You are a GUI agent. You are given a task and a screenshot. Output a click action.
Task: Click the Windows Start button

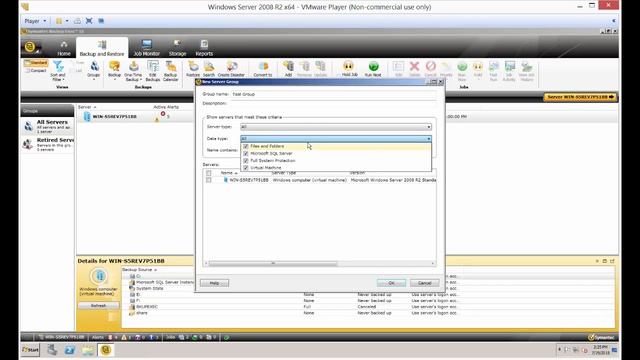(30, 350)
